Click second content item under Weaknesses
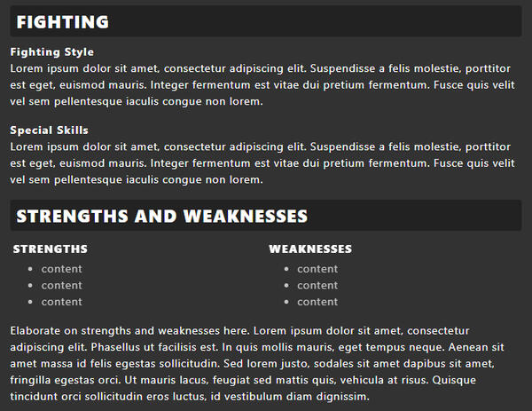 tap(317, 285)
